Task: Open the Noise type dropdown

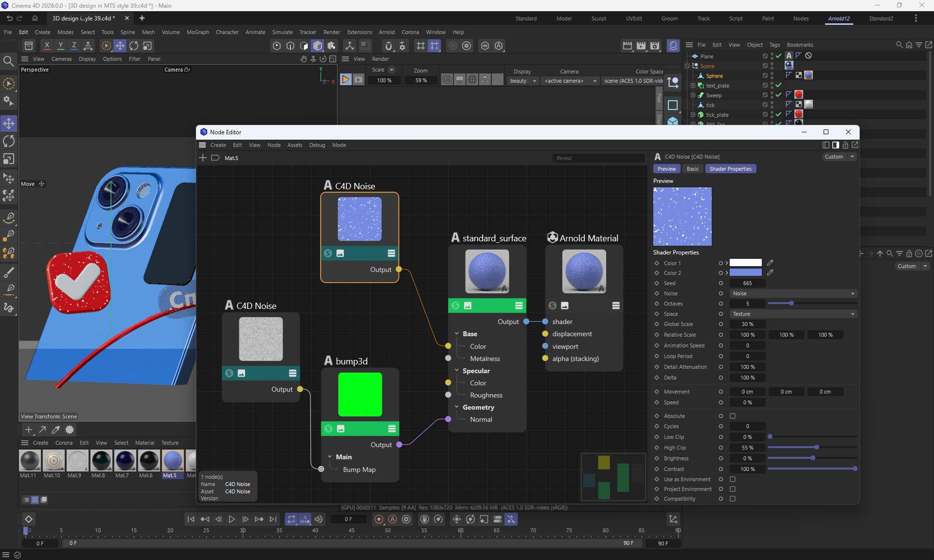Action: 793,293
